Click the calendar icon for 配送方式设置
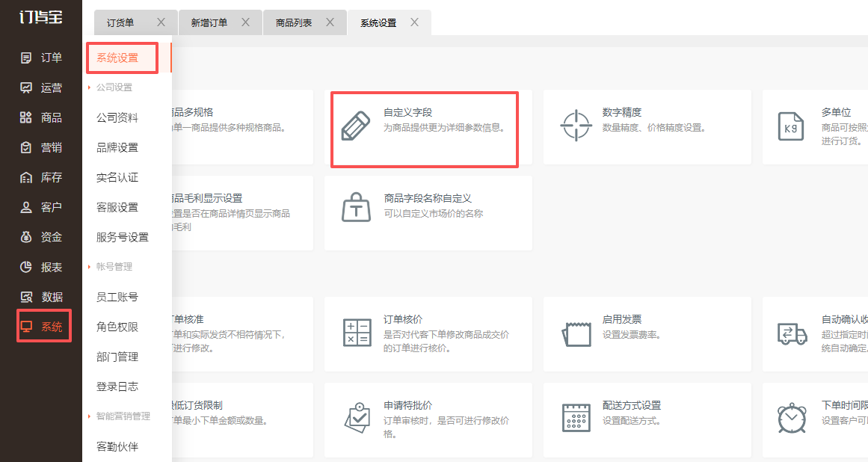This screenshot has width=868, height=462. click(x=576, y=418)
